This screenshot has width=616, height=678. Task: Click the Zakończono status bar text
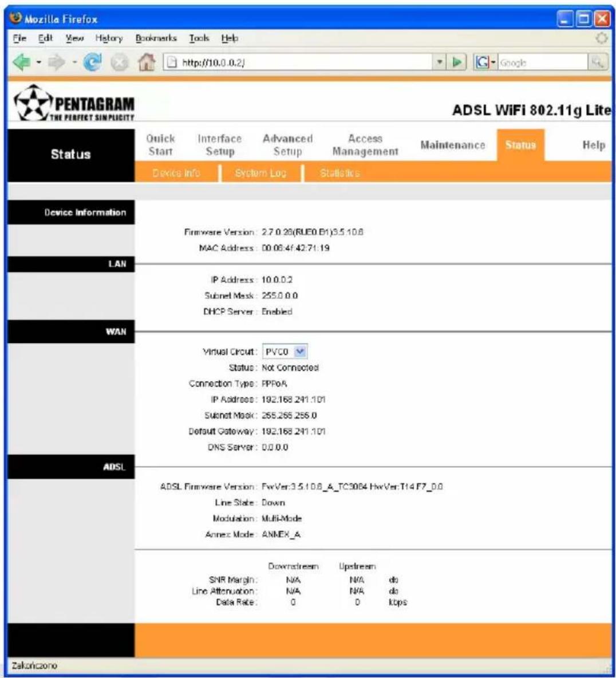click(34, 665)
